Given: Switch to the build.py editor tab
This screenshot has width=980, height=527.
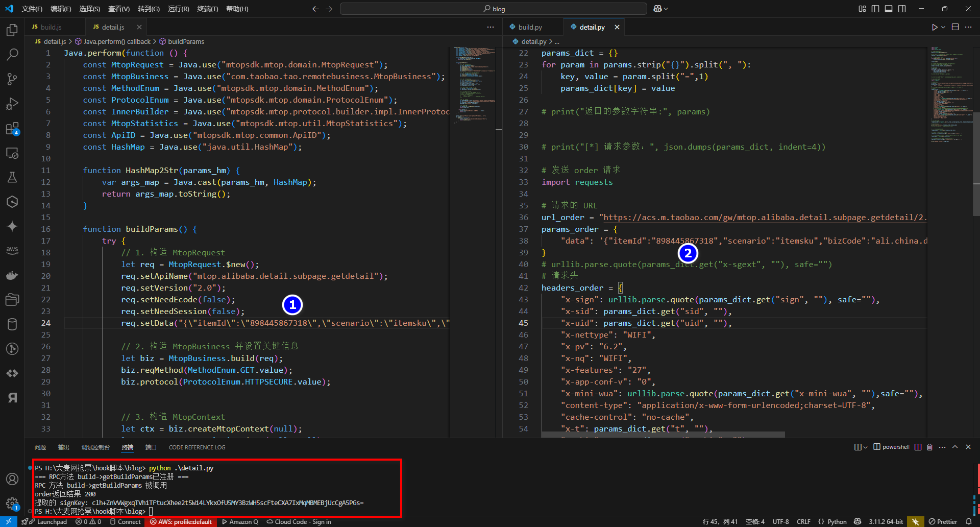Looking at the screenshot, I should [x=530, y=27].
